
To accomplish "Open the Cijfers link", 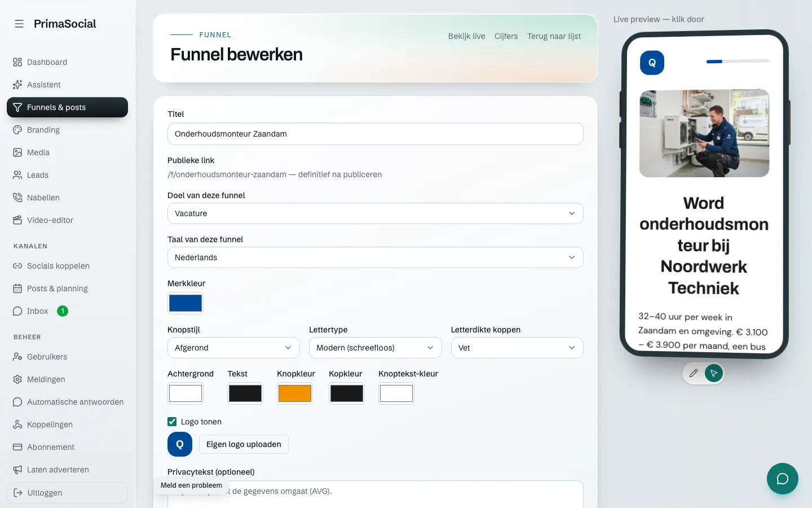I will [x=506, y=36].
